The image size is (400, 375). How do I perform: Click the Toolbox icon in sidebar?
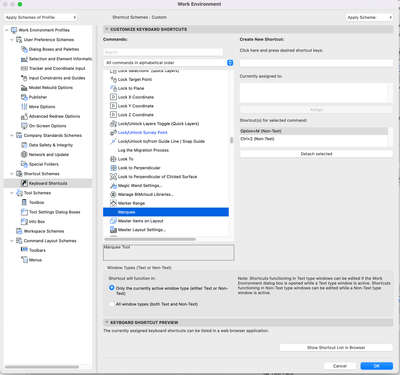click(x=24, y=202)
